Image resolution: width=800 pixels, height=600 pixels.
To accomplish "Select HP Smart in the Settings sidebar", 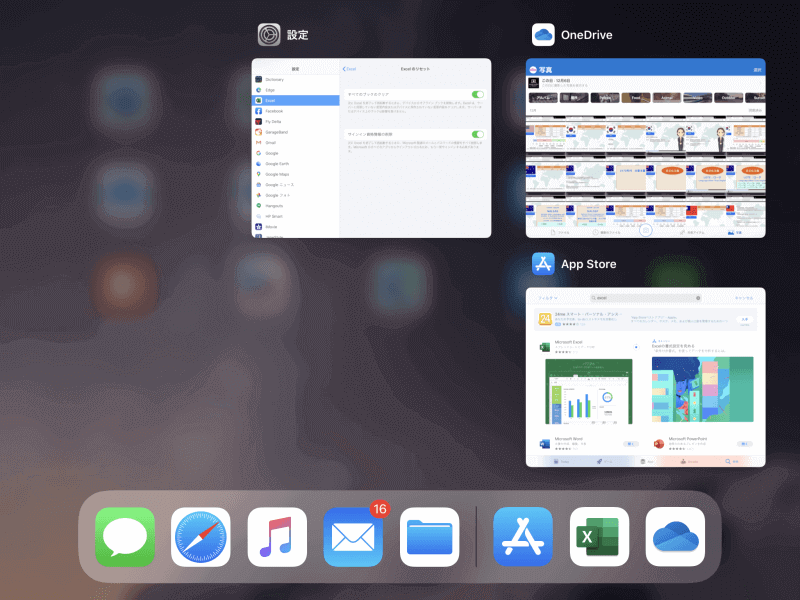I will 295,216.
